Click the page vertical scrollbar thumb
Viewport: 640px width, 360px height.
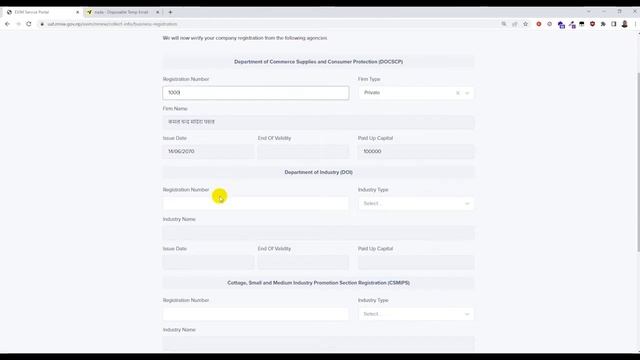coord(638,162)
